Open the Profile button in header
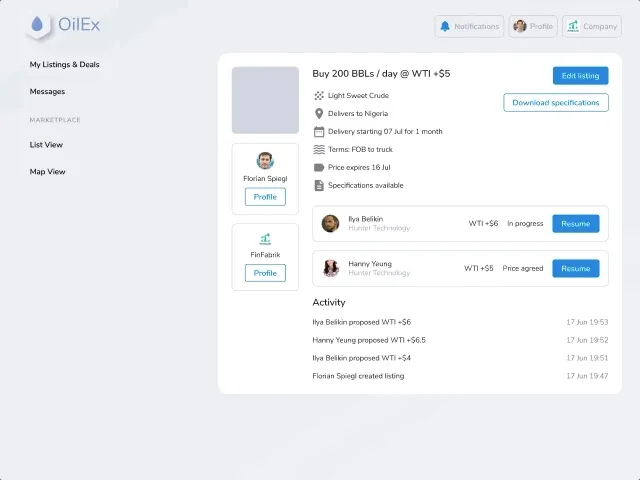 (x=533, y=27)
